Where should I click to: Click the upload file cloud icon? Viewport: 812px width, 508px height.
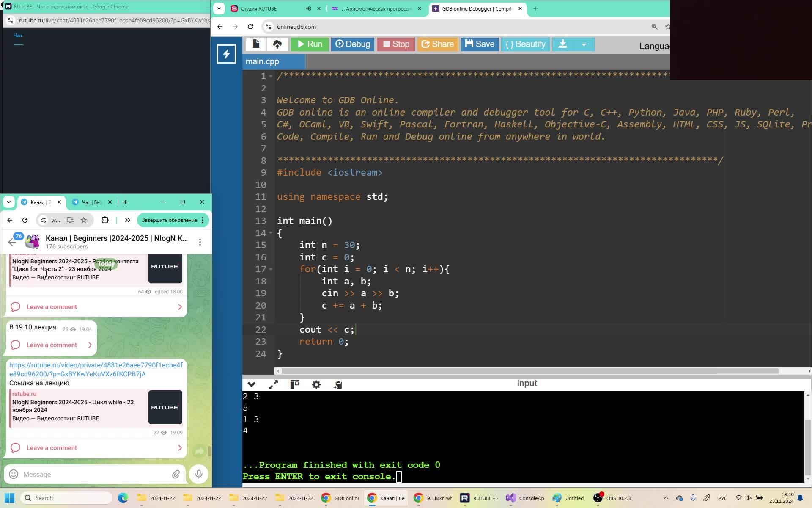tap(277, 44)
